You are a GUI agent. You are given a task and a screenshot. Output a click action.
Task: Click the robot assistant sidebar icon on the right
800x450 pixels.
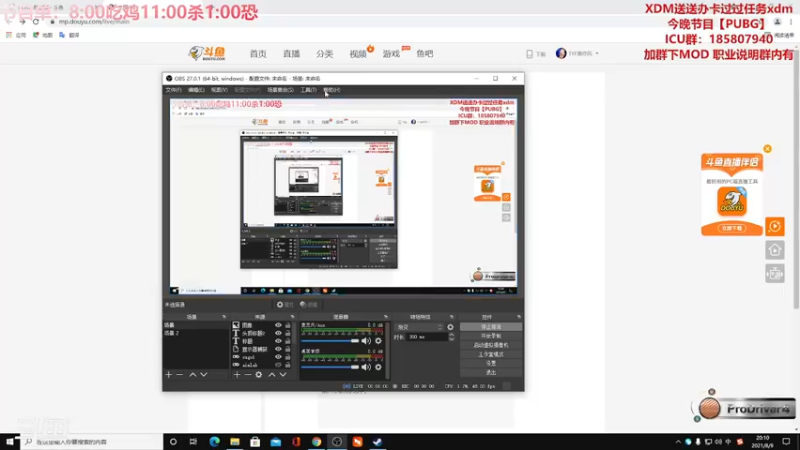click(774, 274)
